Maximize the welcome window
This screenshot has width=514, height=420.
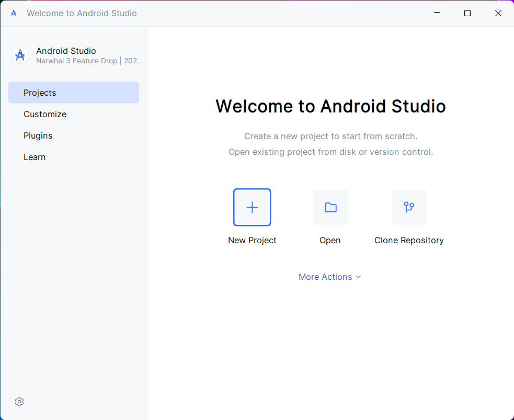[467, 13]
